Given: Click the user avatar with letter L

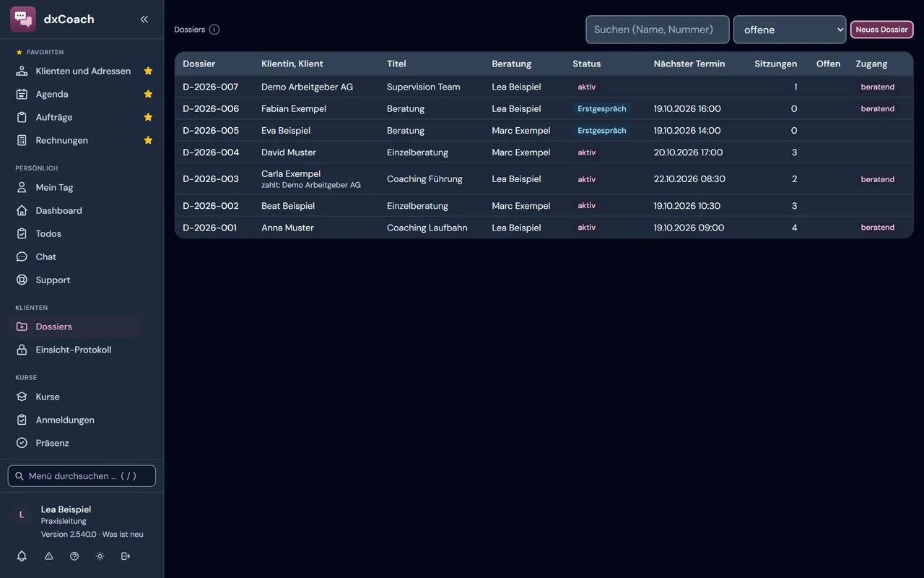Looking at the screenshot, I should [x=22, y=514].
